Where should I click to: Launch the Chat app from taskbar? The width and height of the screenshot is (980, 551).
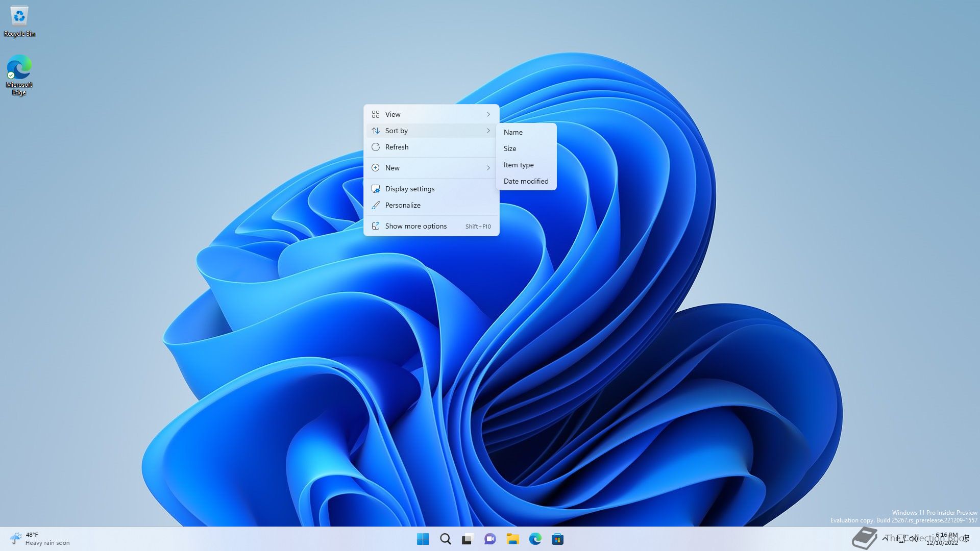point(490,539)
